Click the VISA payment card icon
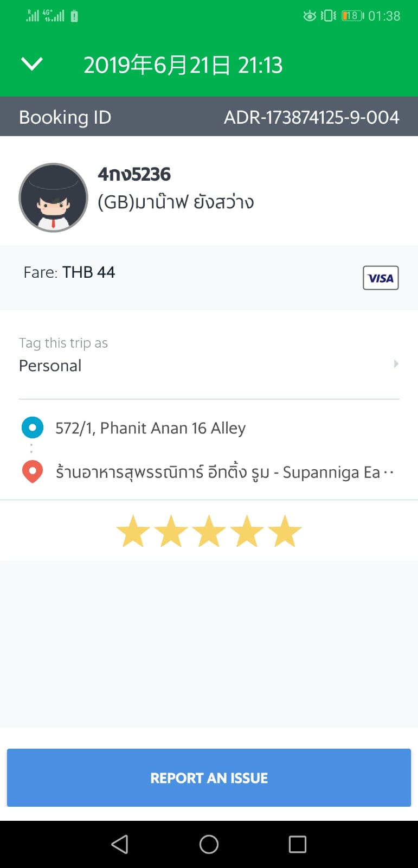This screenshot has width=418, height=868. [381, 278]
